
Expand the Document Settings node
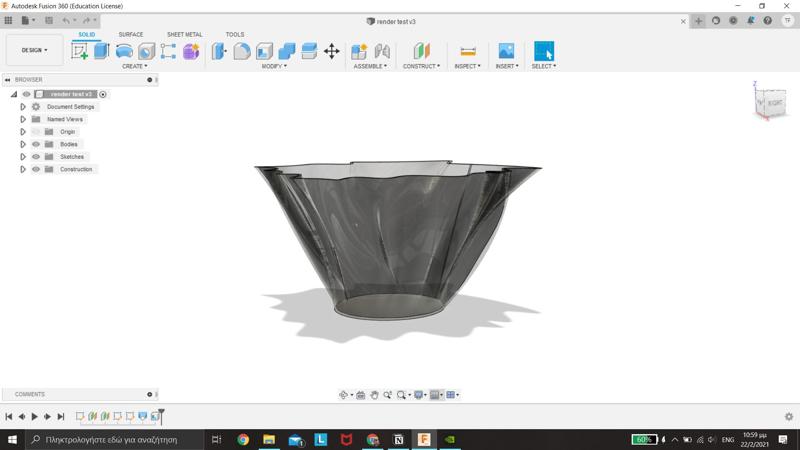click(x=23, y=107)
